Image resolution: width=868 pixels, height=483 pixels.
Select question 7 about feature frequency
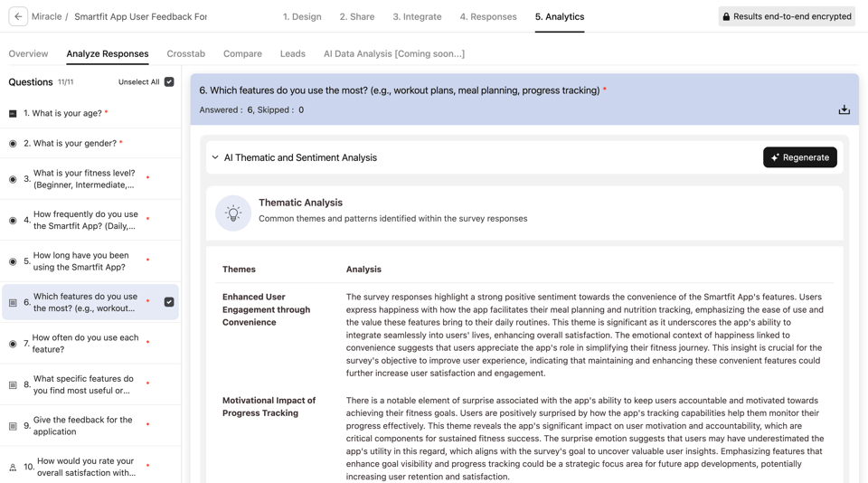85,344
